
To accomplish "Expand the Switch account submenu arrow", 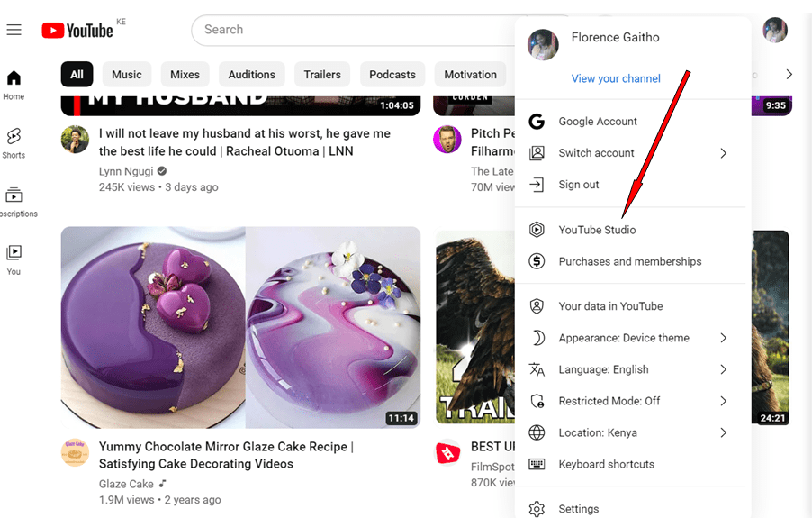I will tap(724, 153).
